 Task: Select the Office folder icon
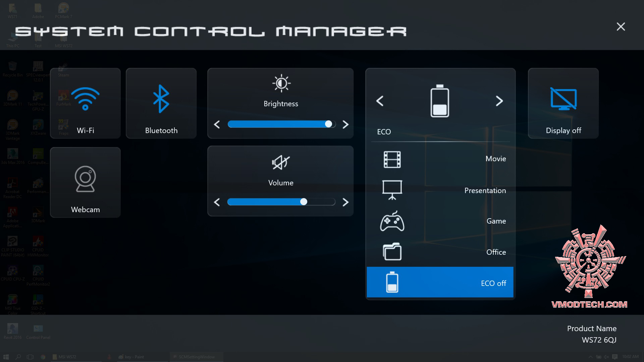(392, 252)
